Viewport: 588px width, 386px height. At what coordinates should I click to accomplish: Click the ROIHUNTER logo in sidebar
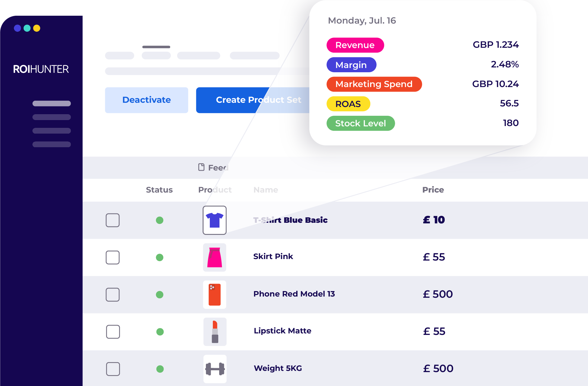(41, 69)
